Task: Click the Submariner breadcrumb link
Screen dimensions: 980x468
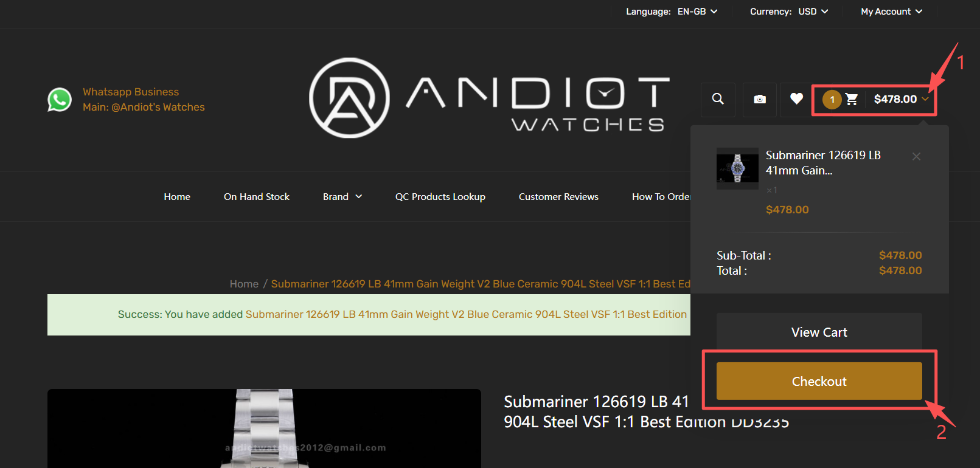Action: pos(481,284)
